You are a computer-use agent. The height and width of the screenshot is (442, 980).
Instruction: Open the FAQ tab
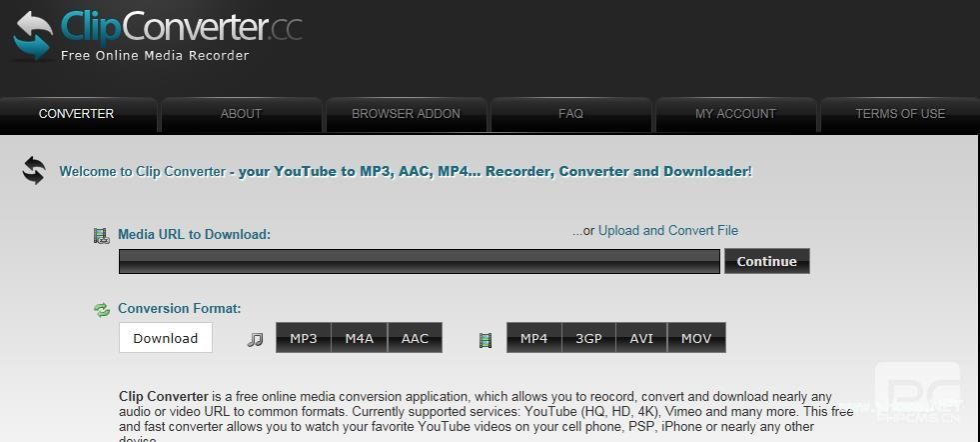[x=570, y=114]
